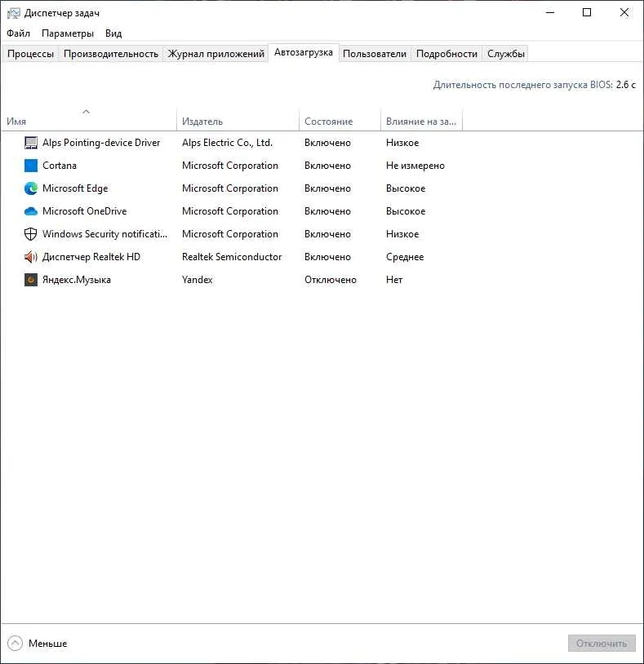
Task: Click Высокое impact in OneDrive row
Action: [406, 211]
